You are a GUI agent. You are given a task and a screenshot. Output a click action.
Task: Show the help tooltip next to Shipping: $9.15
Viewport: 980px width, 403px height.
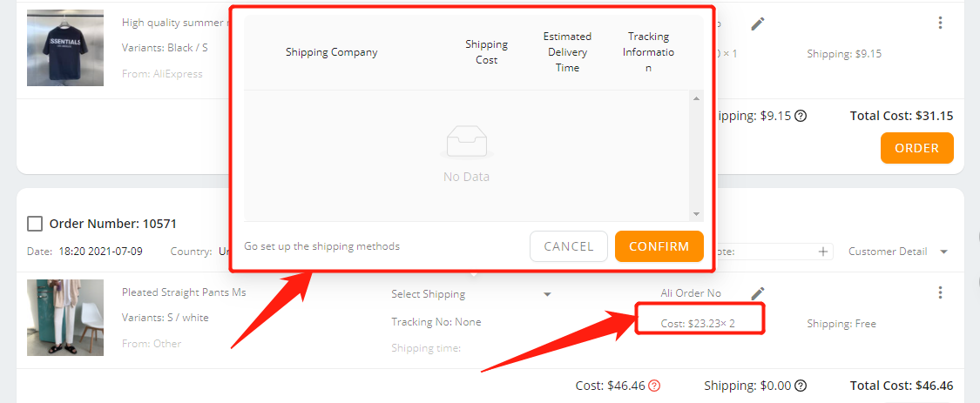801,116
